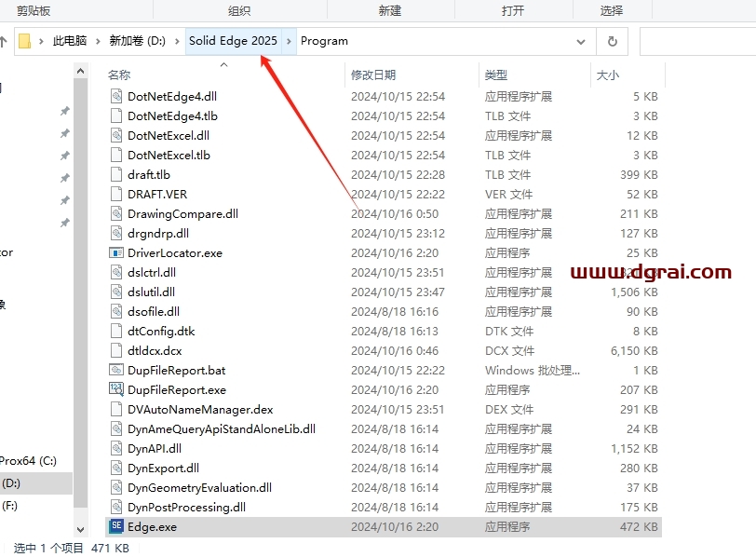Screen dimensions: 756x557
Task: Click the DotNetEdge4.tlb file icon
Action: point(116,115)
